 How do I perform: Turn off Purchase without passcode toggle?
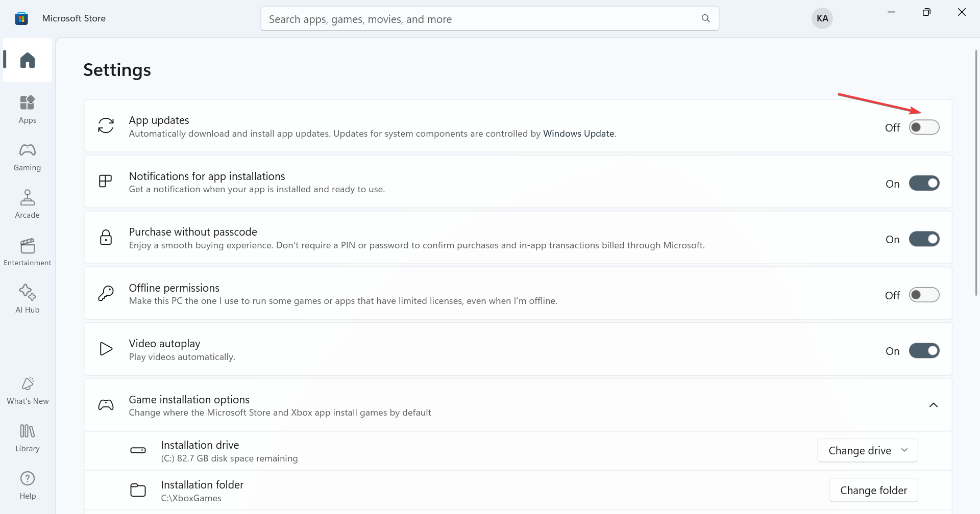tap(924, 239)
